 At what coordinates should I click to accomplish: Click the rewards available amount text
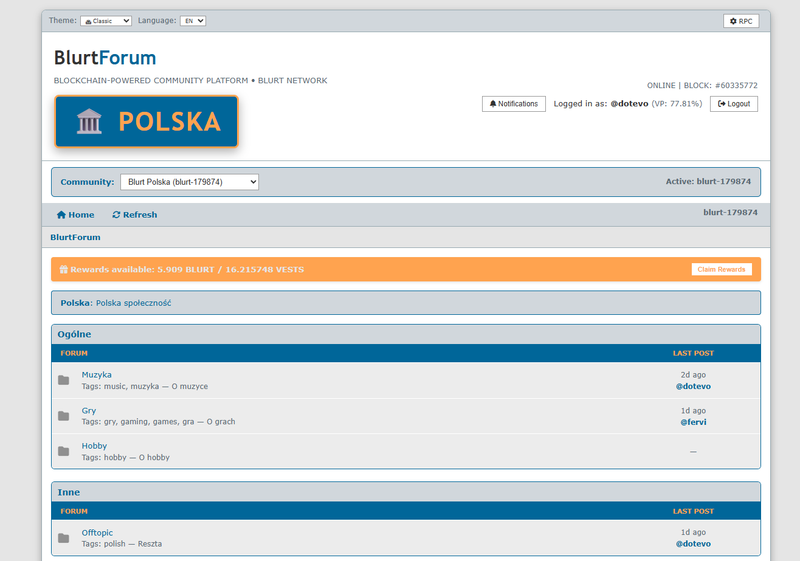pos(187,269)
